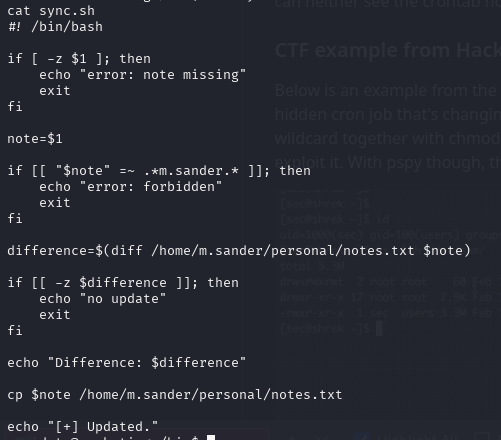The image size is (501, 440).
Task: Click the 'Difference: $difference' echo line
Action: tap(127, 363)
